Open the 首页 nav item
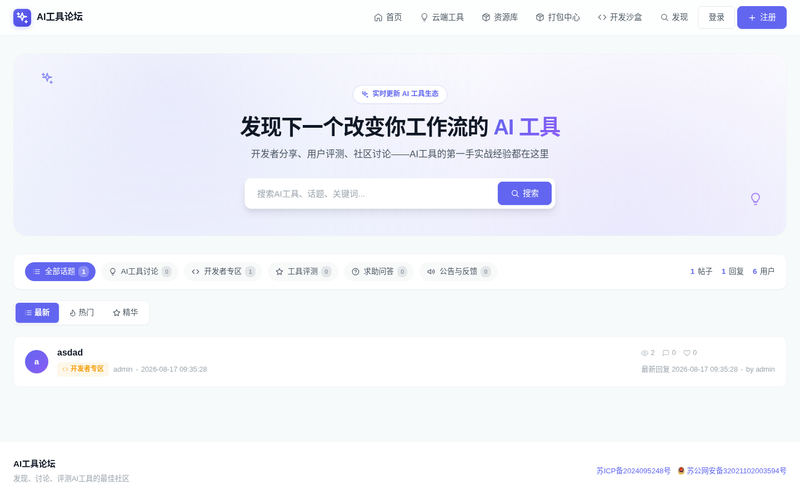This screenshot has width=800, height=500. tap(388, 17)
